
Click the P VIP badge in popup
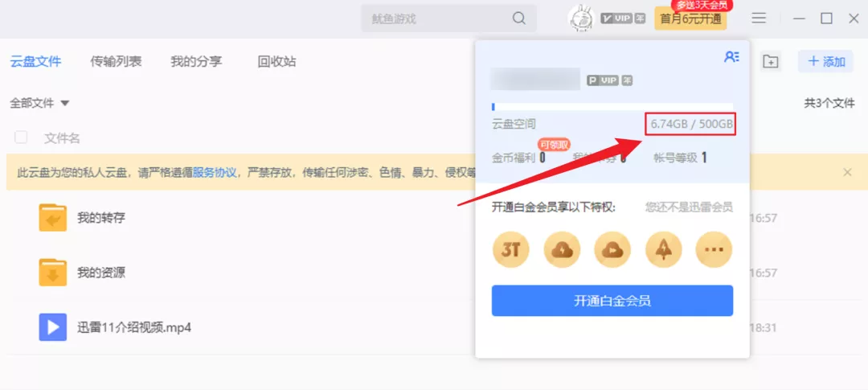609,81
